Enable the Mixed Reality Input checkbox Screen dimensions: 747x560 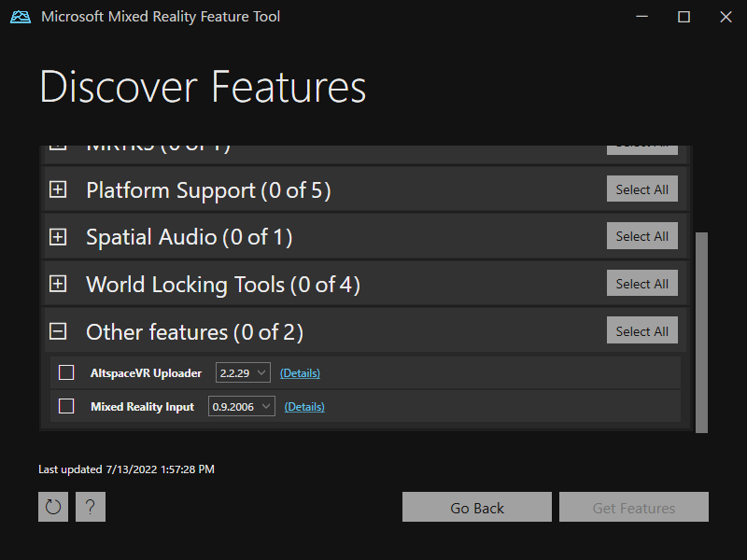(x=66, y=406)
